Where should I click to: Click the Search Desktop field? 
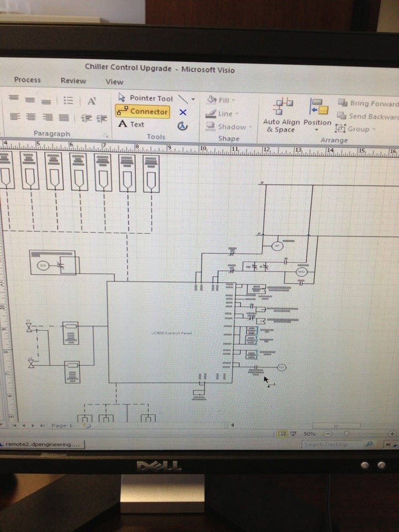pos(331,444)
